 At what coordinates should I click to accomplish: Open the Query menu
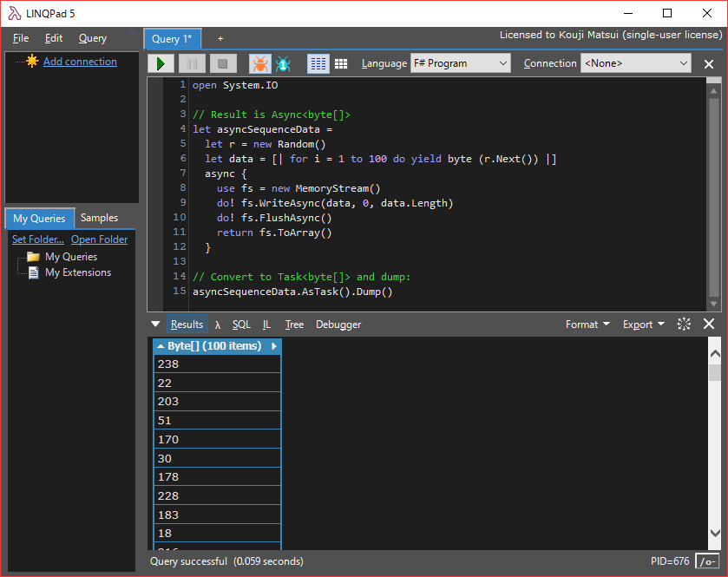(92, 38)
